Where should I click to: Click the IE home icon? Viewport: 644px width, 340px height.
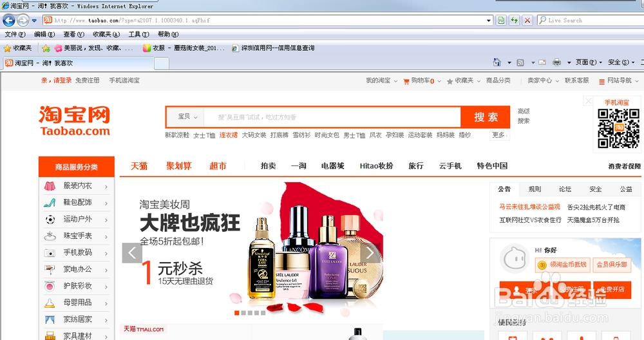[497, 62]
